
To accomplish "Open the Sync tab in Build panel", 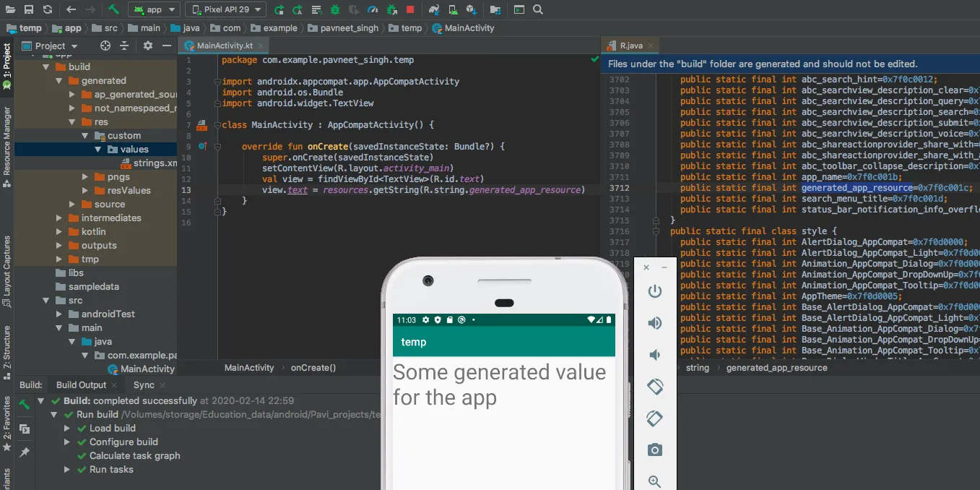I will [144, 385].
